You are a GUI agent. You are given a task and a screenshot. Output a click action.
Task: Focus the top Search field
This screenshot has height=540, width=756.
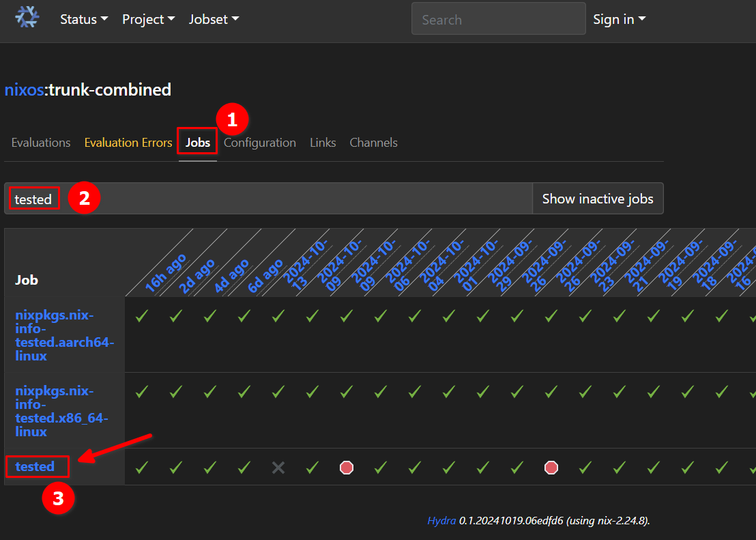(499, 19)
